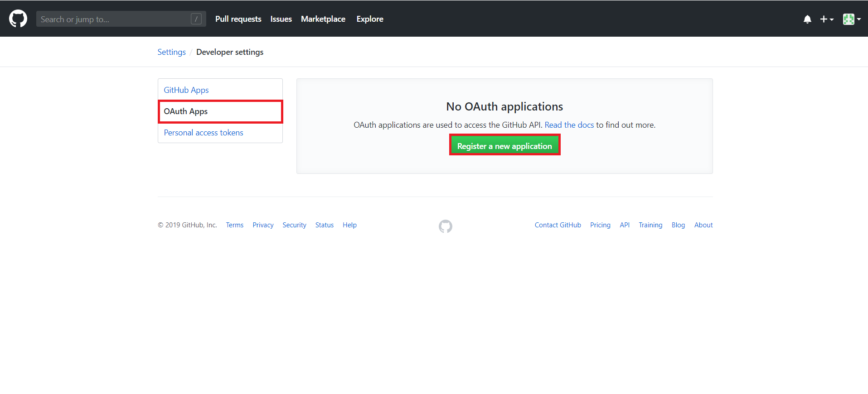Open the Security footer link

[x=294, y=225]
